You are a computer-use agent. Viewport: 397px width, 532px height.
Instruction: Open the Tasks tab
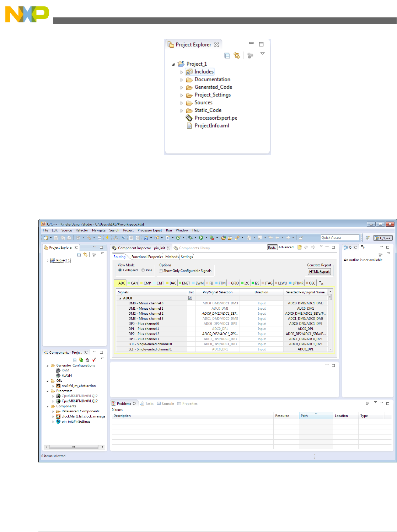pyautogui.click(x=147, y=403)
